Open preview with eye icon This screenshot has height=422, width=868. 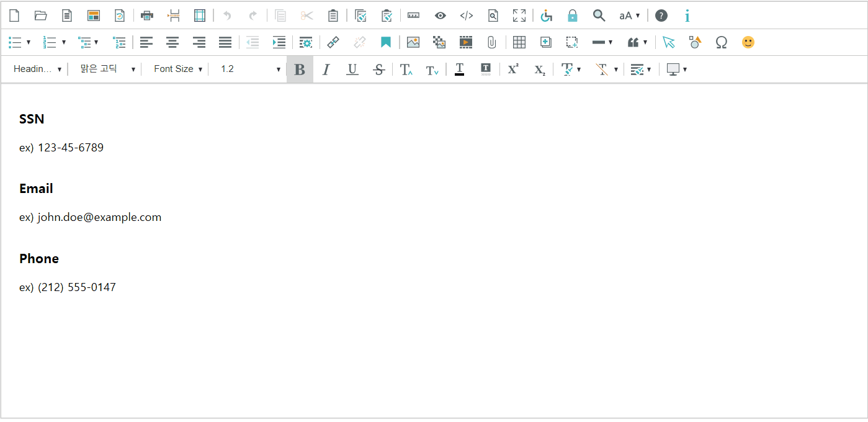tap(440, 16)
